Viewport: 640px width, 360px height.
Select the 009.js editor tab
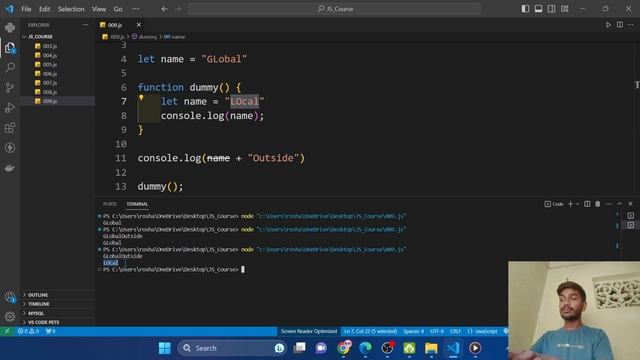pyautogui.click(x=120, y=25)
